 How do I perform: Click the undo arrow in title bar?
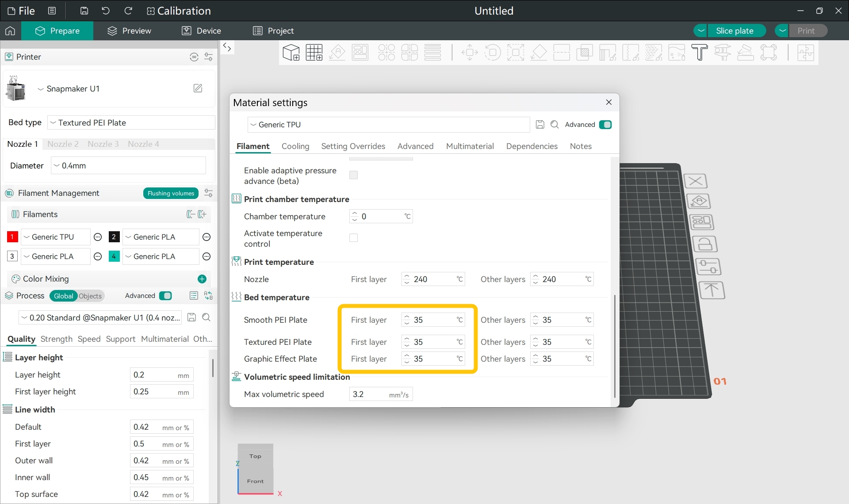pyautogui.click(x=105, y=11)
